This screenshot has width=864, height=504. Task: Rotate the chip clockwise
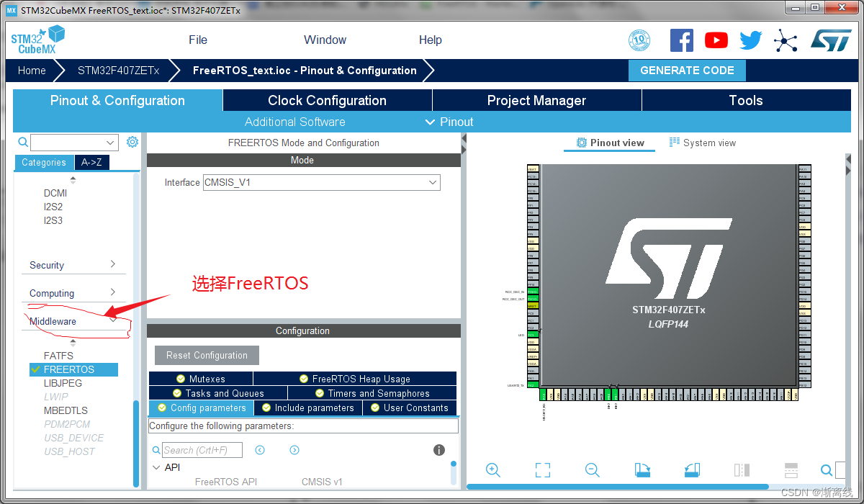click(x=643, y=470)
